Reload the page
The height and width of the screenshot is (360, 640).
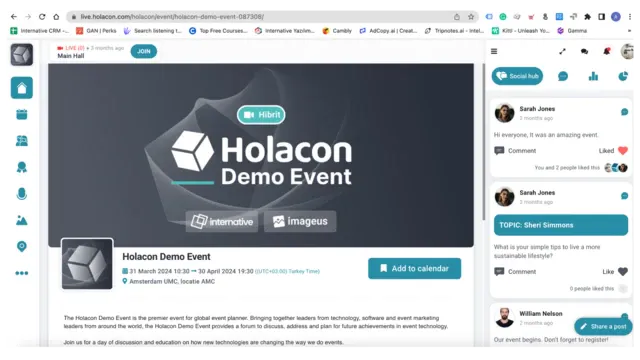click(42, 17)
